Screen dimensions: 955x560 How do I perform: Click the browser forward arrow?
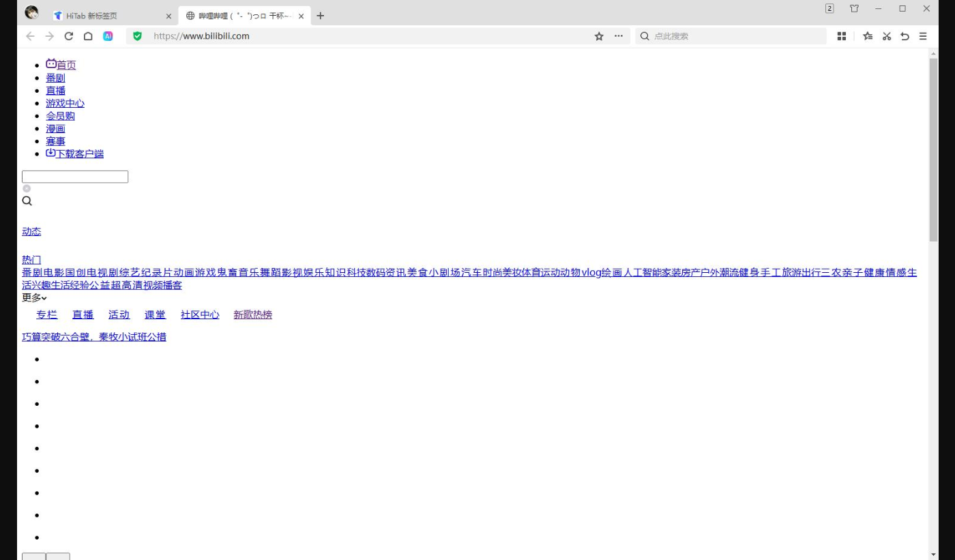point(49,36)
